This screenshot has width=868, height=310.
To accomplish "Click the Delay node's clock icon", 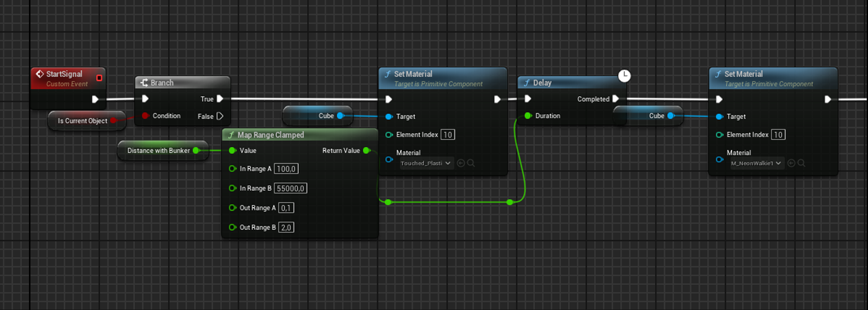I will 624,76.
